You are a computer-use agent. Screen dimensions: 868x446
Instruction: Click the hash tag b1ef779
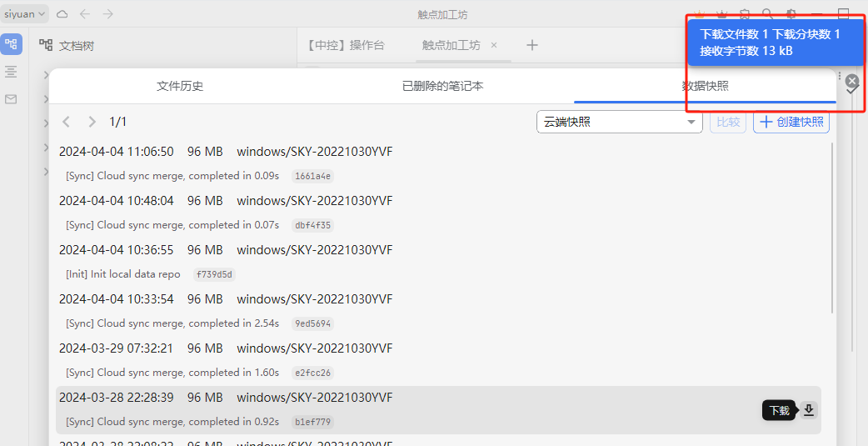point(312,422)
